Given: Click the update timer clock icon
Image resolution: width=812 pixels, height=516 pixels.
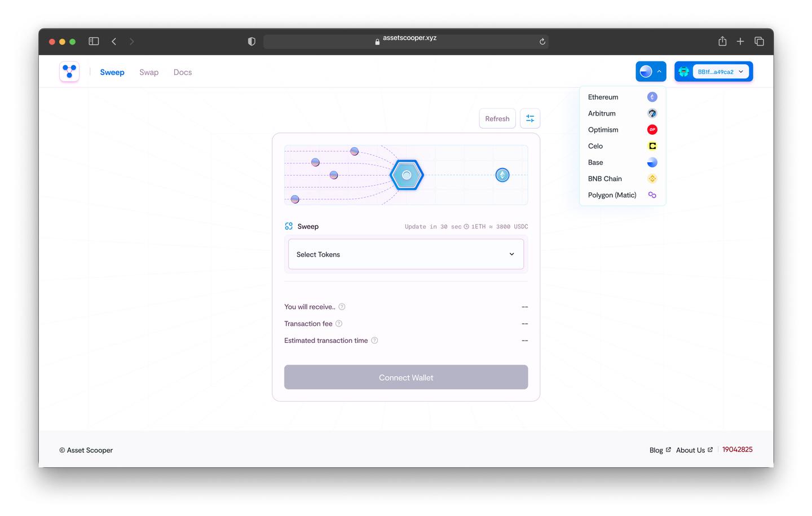Looking at the screenshot, I should point(466,227).
